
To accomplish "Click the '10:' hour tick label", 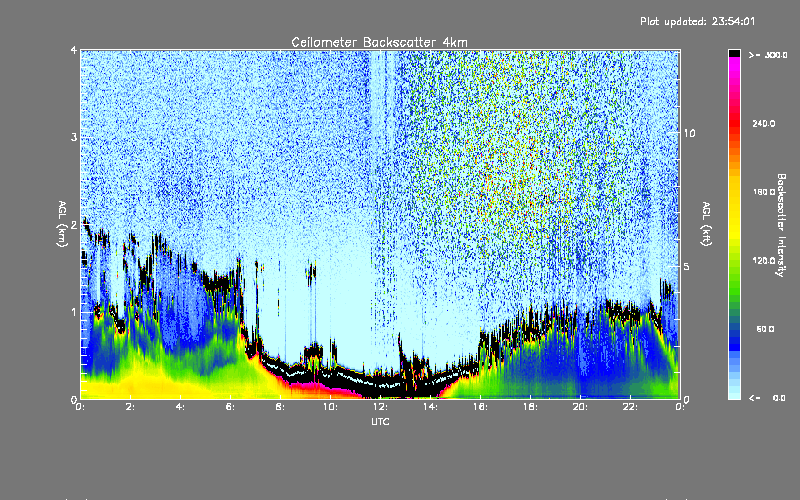I will point(330,407).
